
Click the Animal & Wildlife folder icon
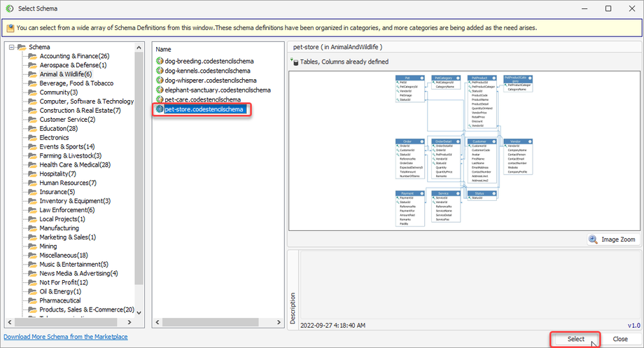point(32,74)
